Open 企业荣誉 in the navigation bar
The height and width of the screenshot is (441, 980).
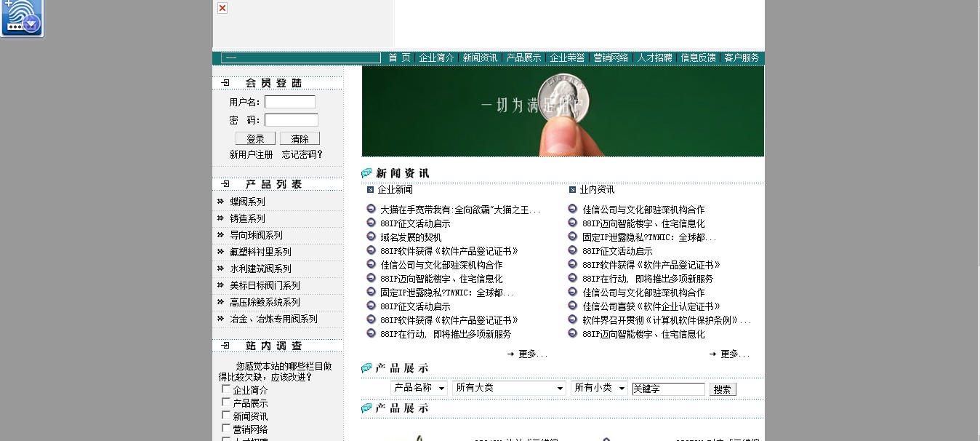tap(567, 58)
